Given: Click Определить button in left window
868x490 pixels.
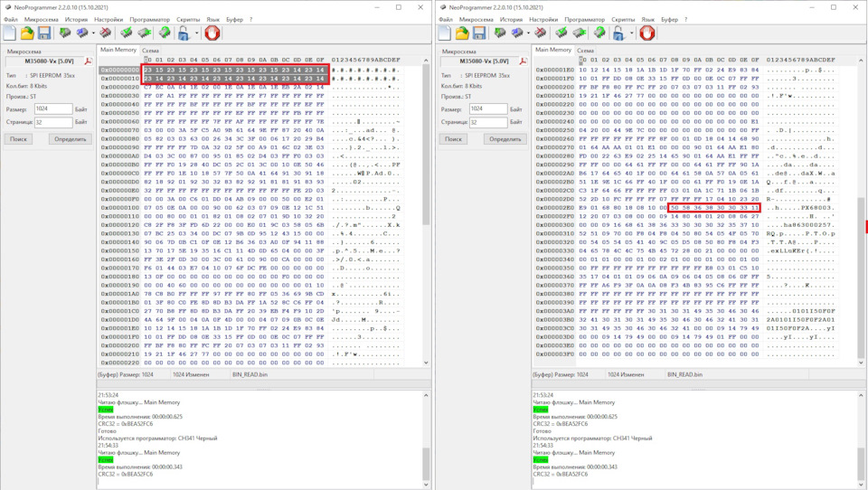Looking at the screenshot, I should click(x=71, y=139).
